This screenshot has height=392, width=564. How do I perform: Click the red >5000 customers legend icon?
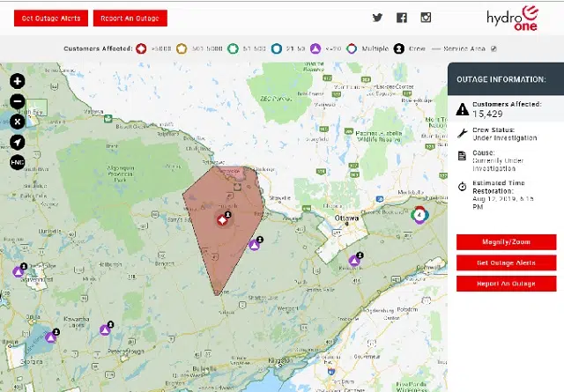141,48
